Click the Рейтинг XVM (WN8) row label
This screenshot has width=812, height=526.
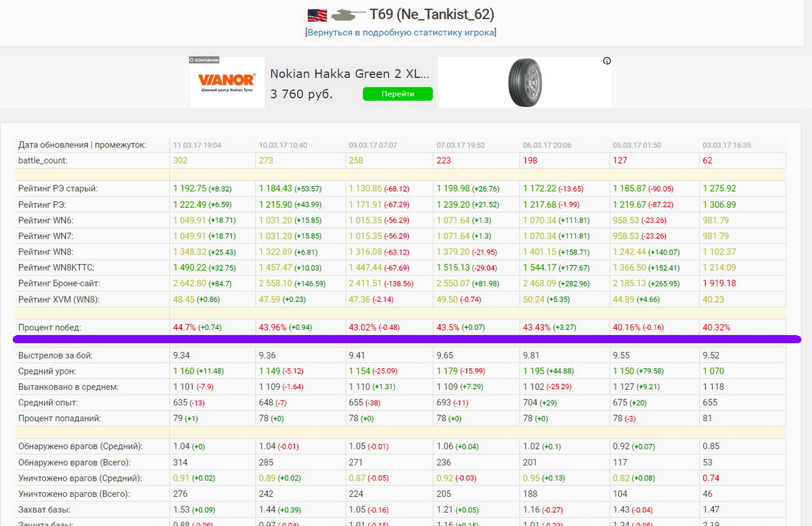[60, 299]
